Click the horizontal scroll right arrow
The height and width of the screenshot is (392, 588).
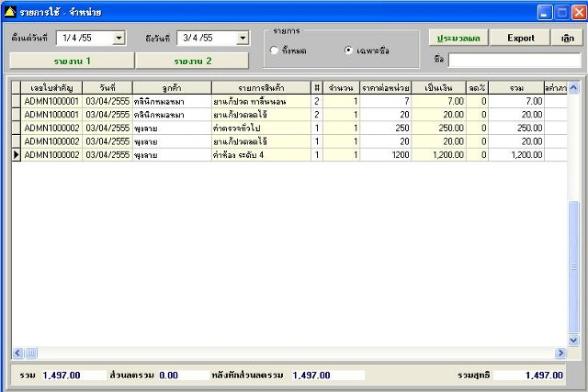tap(560, 353)
